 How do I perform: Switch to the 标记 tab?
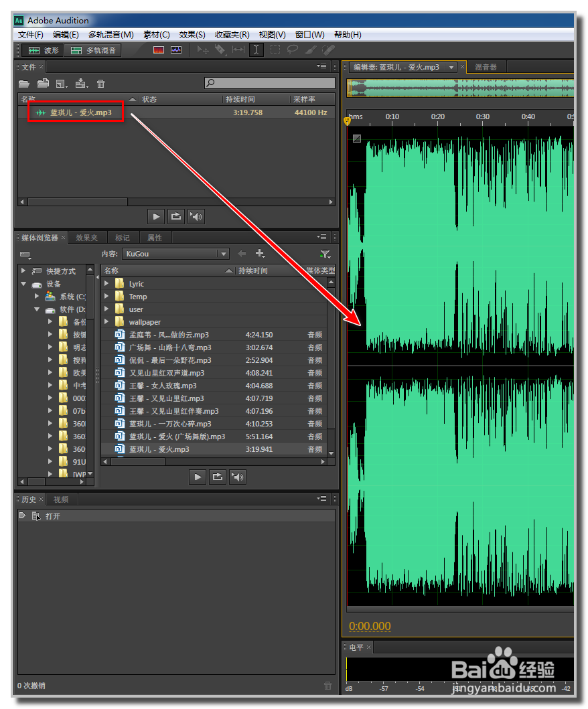pyautogui.click(x=122, y=238)
